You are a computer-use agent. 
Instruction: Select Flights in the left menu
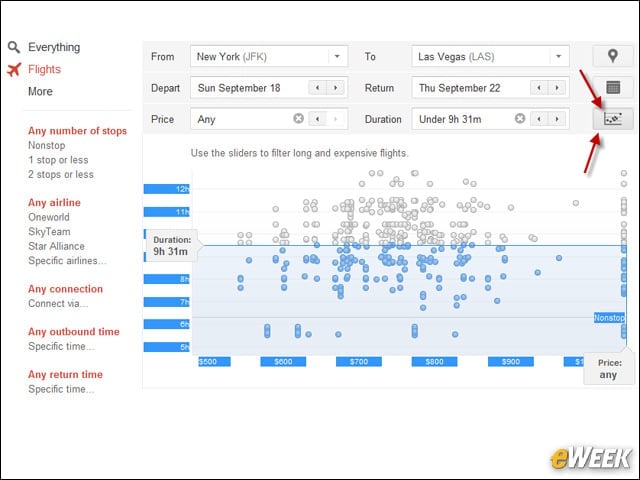44,69
